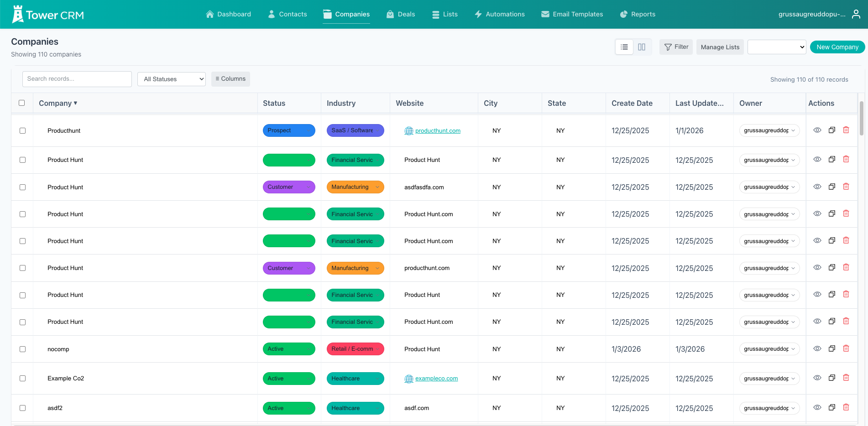
Task: Open the user profile icon top right
Action: 856,14
